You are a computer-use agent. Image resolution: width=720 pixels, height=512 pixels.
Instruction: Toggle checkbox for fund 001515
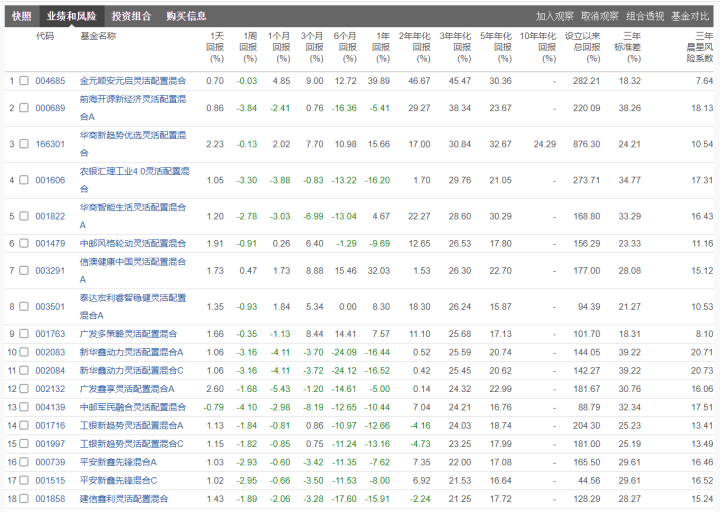click(24, 480)
